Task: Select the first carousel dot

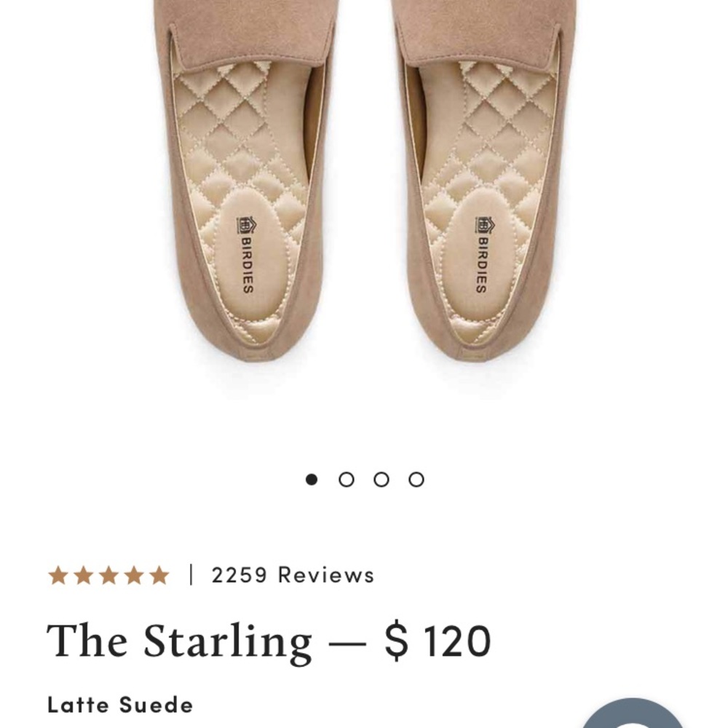Action: click(312, 479)
